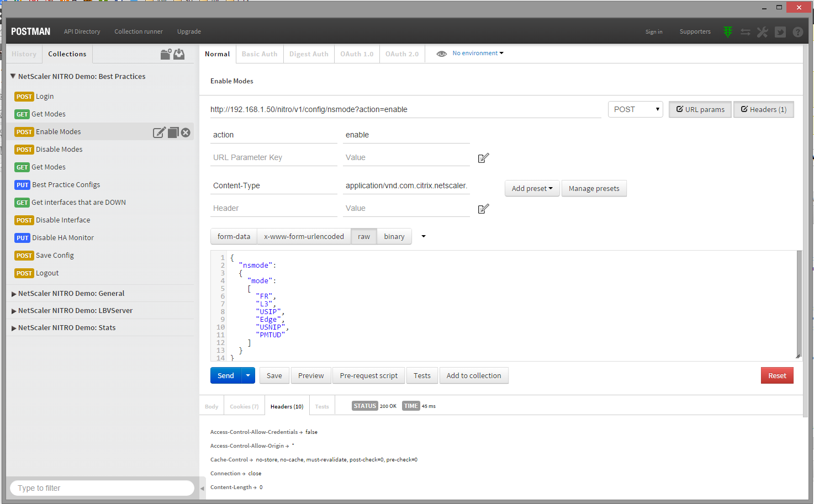The image size is (814, 504).
Task: Click the Type to filter search field
Action: 102,488
